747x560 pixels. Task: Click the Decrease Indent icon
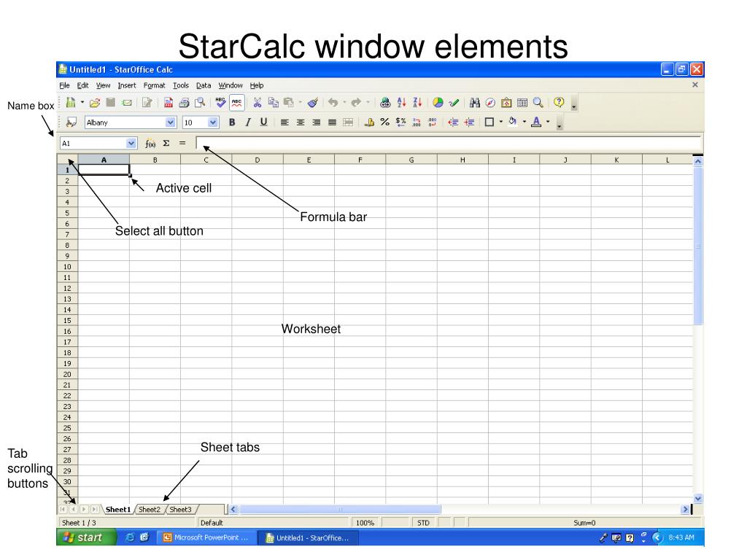pos(453,122)
